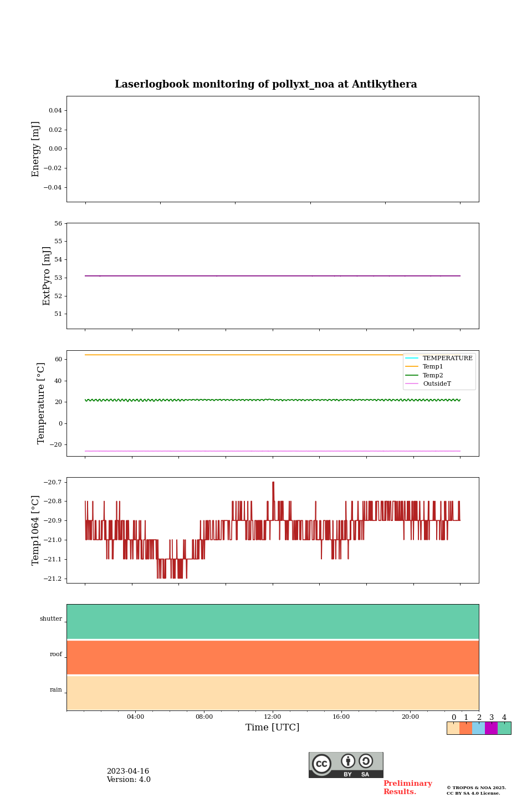
Task: Click the date 2023-04-16 text
Action: (128, 771)
